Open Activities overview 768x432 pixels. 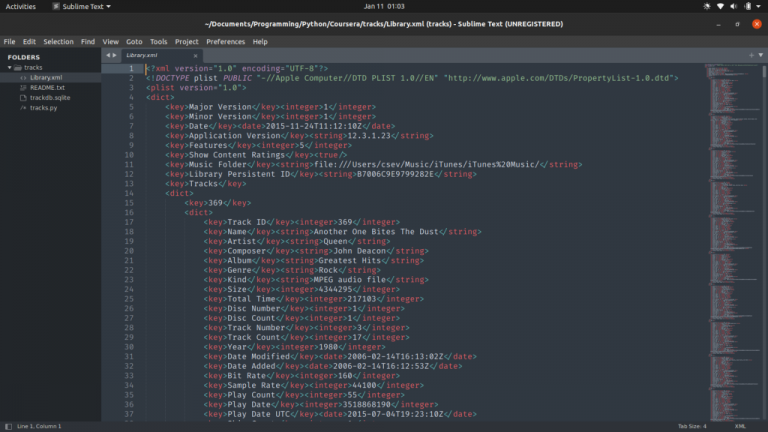point(21,6)
